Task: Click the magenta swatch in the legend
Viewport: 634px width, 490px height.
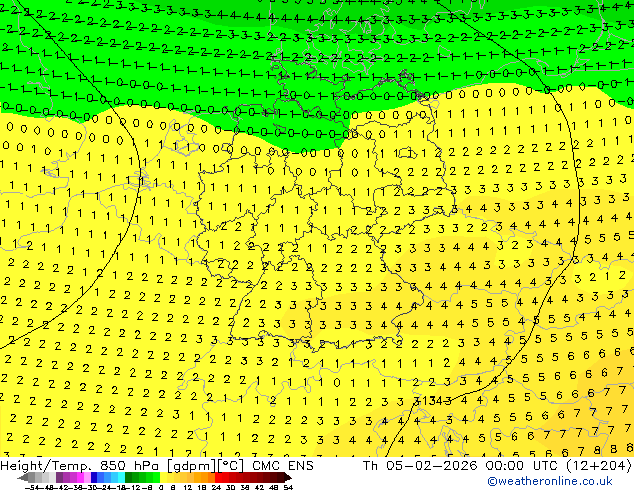Action: tap(80, 477)
